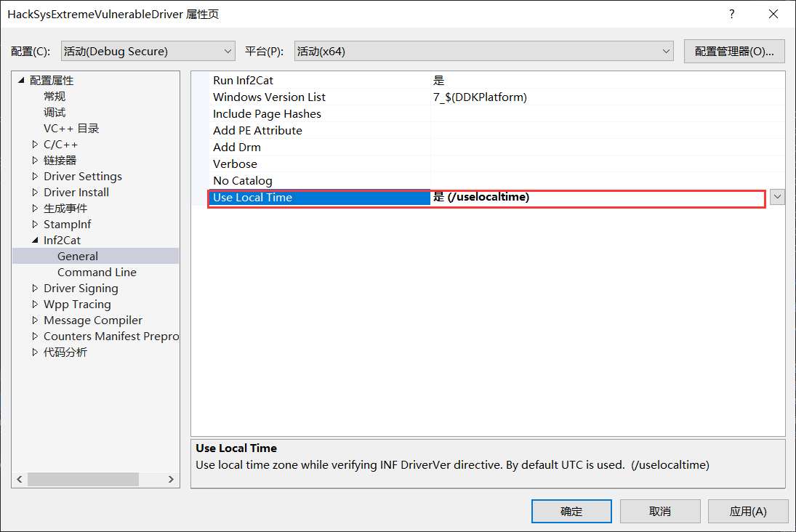Select the VC++ 目录 tree item
The width and height of the screenshot is (796, 532).
point(71,129)
